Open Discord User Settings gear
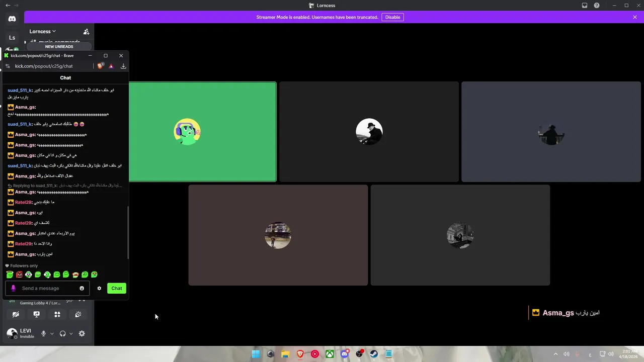The image size is (644, 362). click(82, 333)
